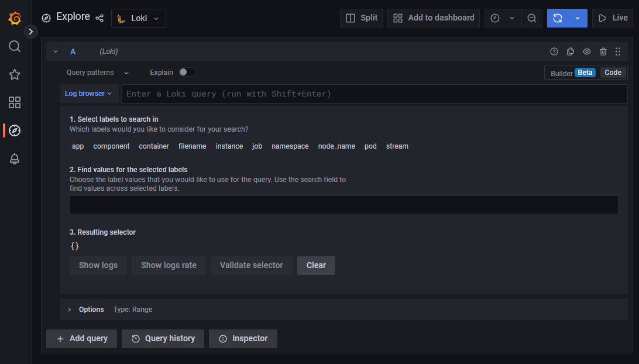Click the Loki query input field
The height and width of the screenshot is (364, 639).
click(373, 94)
